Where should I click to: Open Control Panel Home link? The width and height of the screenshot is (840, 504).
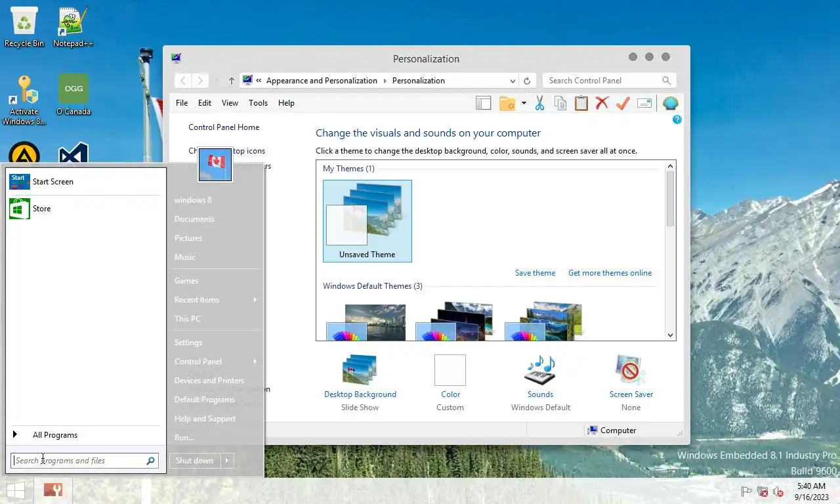point(224,127)
